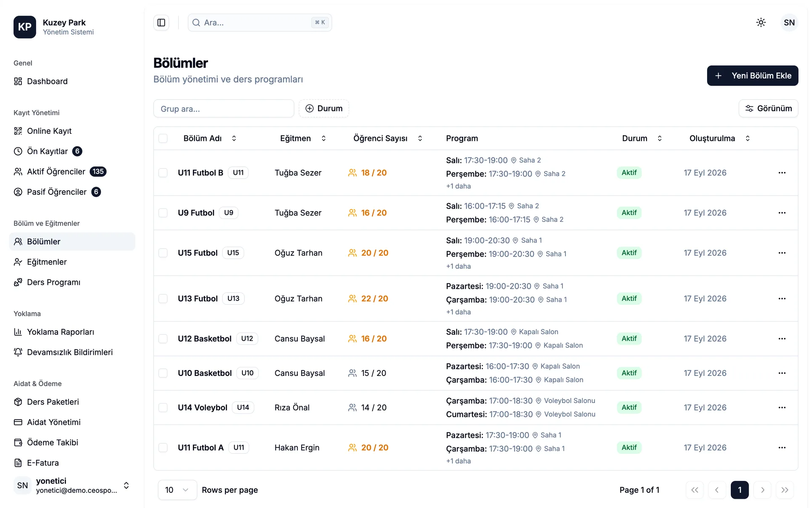Jump to last page double-arrow
Screen dimensions: 812x508
click(x=785, y=490)
